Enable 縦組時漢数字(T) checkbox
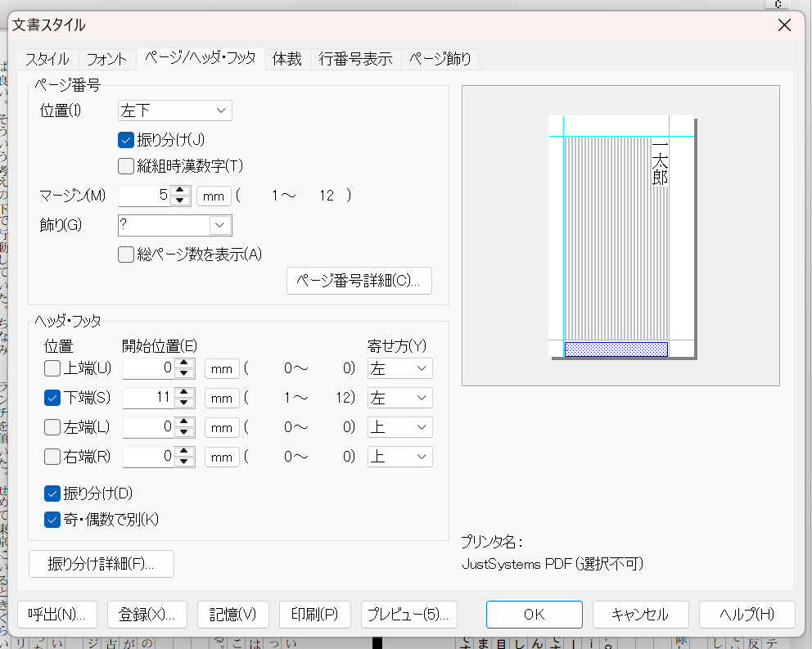Viewport: 812px width, 649px height. pyautogui.click(x=126, y=166)
